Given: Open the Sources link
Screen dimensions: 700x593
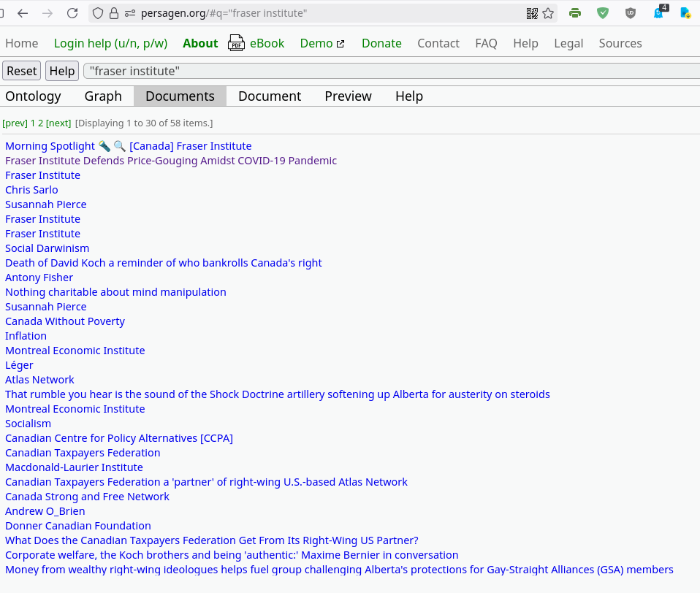Looking at the screenshot, I should [x=620, y=43].
